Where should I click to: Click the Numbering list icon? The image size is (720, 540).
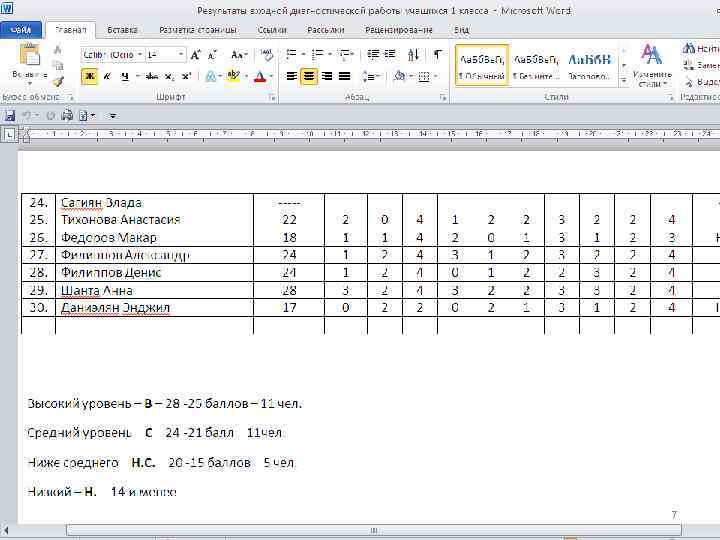[317, 55]
